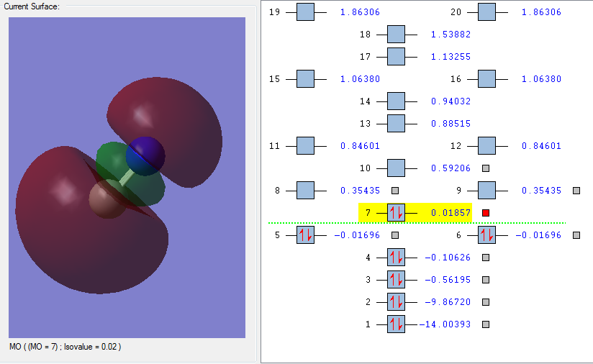Select orbital 6 paired-electron box
Viewport: 593px width, 364px height.
(486, 235)
